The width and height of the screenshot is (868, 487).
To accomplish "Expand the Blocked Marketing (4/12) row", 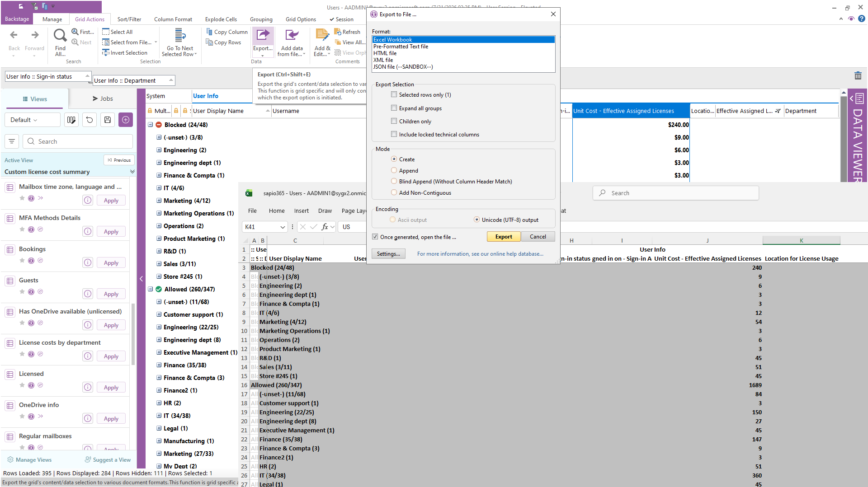I will click(x=159, y=201).
